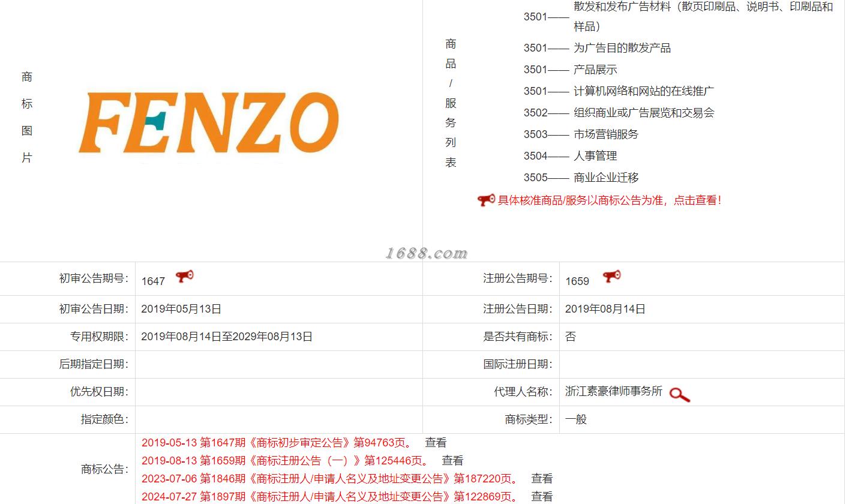The image size is (852, 504).
Task: Click label 代理人名称
Action: [523, 392]
